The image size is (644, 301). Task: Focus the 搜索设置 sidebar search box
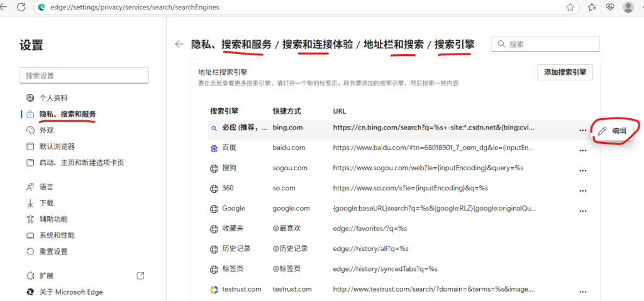(84, 75)
